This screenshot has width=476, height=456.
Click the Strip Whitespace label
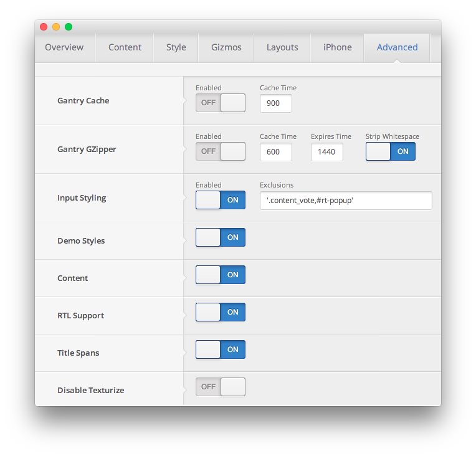(x=393, y=136)
